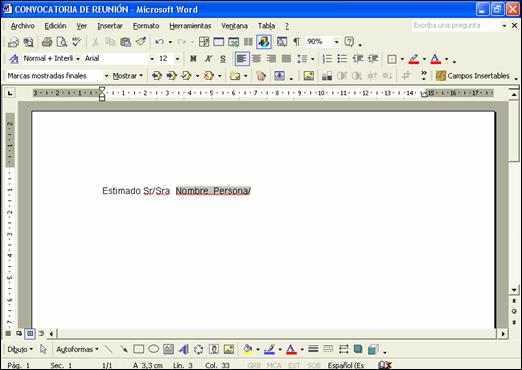This screenshot has width=522, height=370.
Task: Open the Formato menu
Action: (146, 26)
